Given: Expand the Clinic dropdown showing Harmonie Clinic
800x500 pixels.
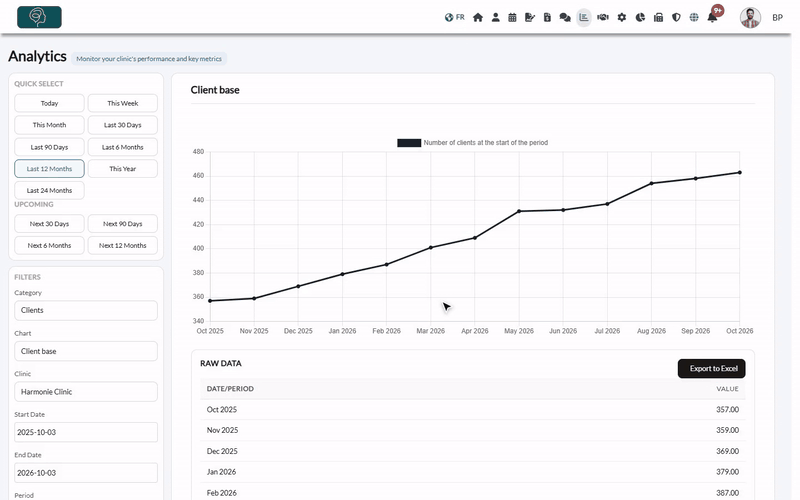Looking at the screenshot, I should point(86,392).
